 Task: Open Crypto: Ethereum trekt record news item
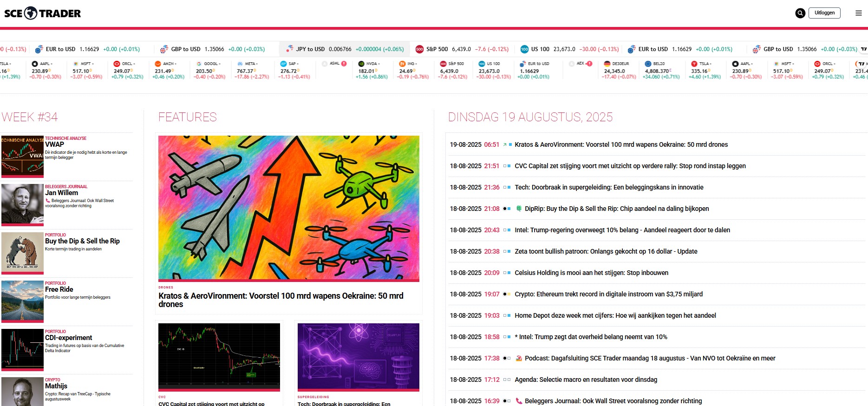click(x=609, y=294)
